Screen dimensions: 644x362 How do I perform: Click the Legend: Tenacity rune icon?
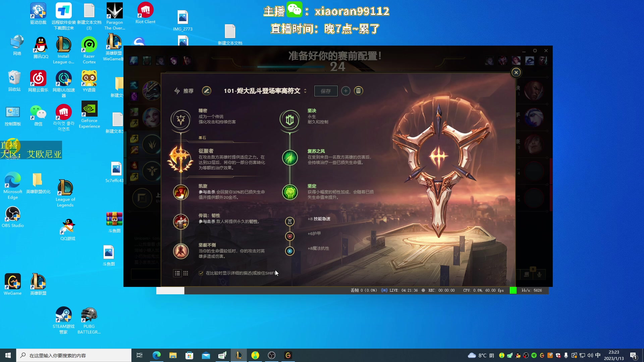point(181,222)
